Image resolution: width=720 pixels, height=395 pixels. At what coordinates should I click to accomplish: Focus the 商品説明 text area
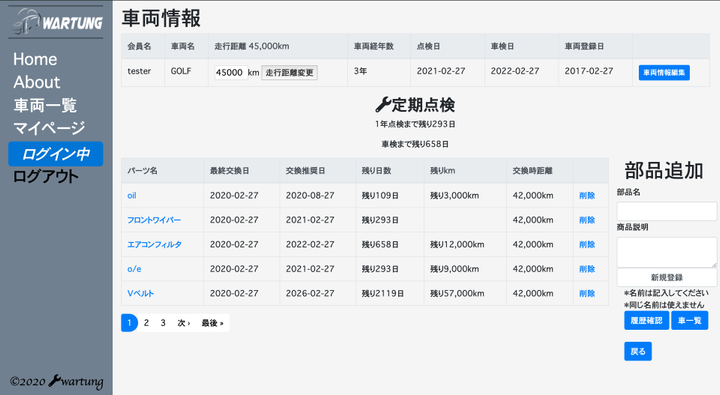point(667,252)
